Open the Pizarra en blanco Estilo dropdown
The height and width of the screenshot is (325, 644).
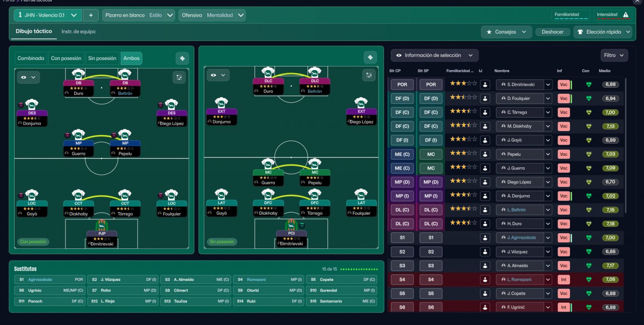(138, 15)
